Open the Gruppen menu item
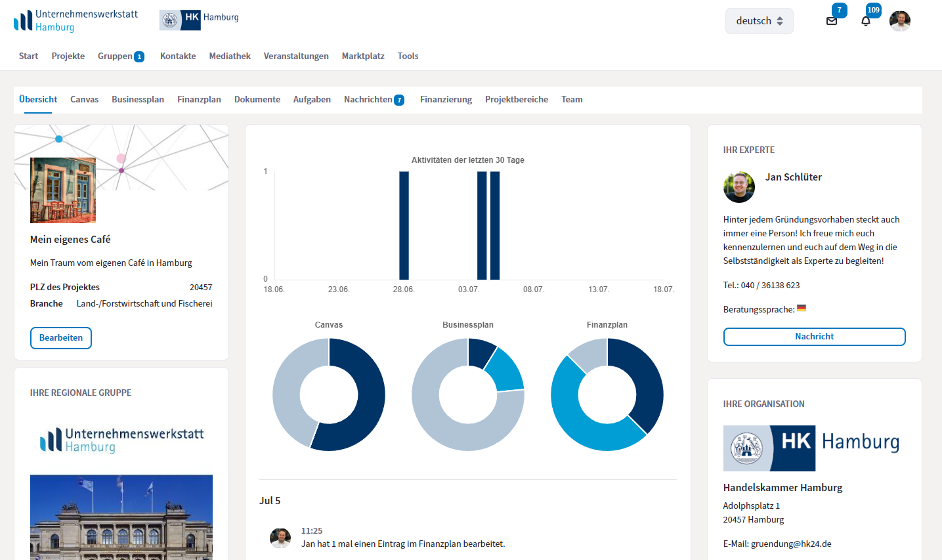The width and height of the screenshot is (942, 560). click(x=116, y=56)
